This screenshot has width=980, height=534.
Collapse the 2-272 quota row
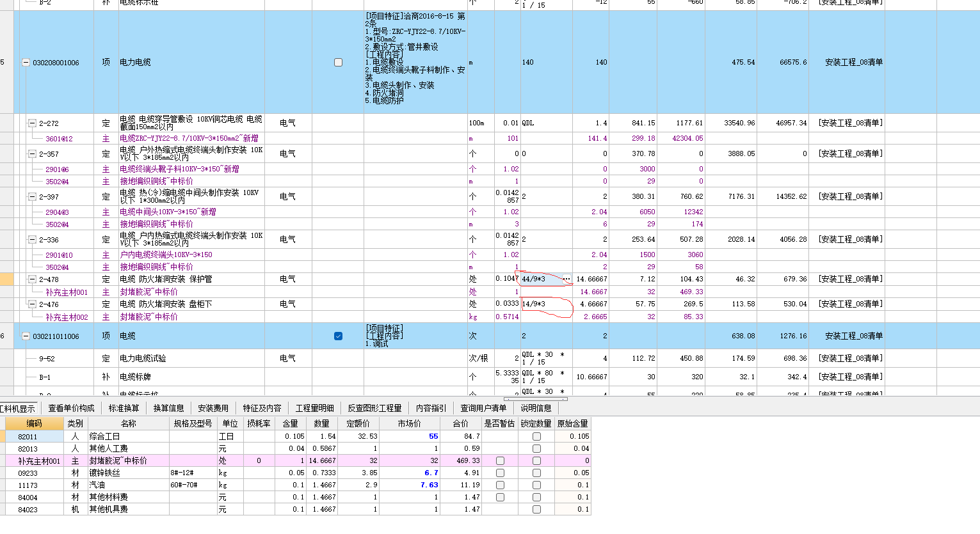tap(32, 123)
